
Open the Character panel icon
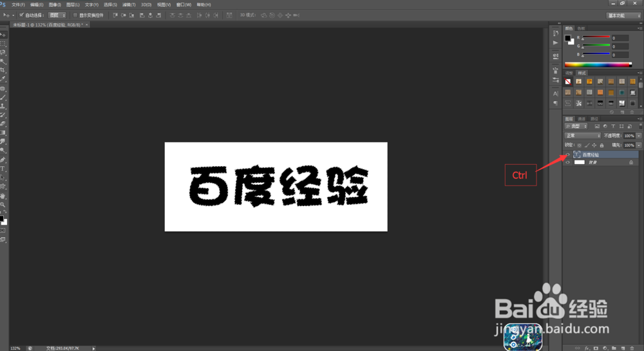pos(556,93)
